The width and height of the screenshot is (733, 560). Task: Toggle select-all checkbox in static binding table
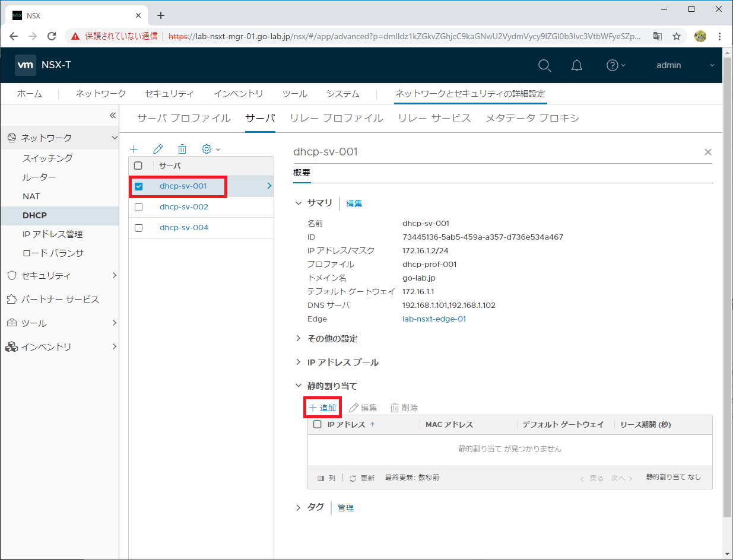click(317, 425)
